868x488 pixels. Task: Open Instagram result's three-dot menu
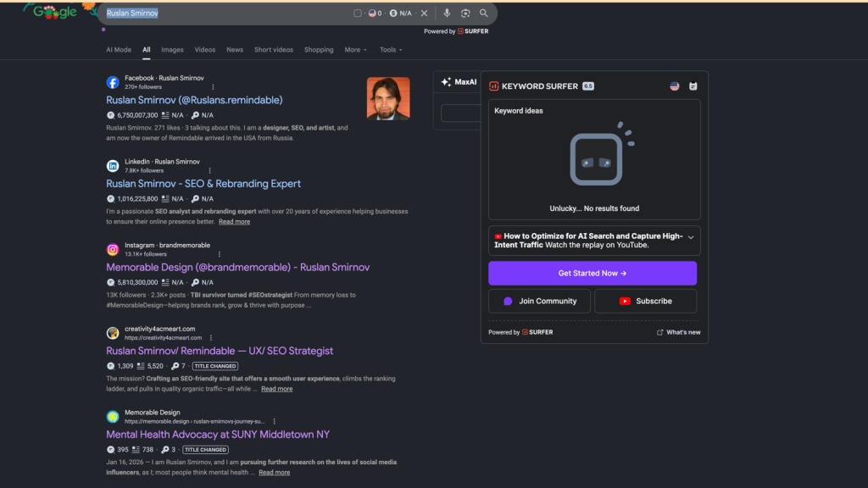click(x=220, y=254)
